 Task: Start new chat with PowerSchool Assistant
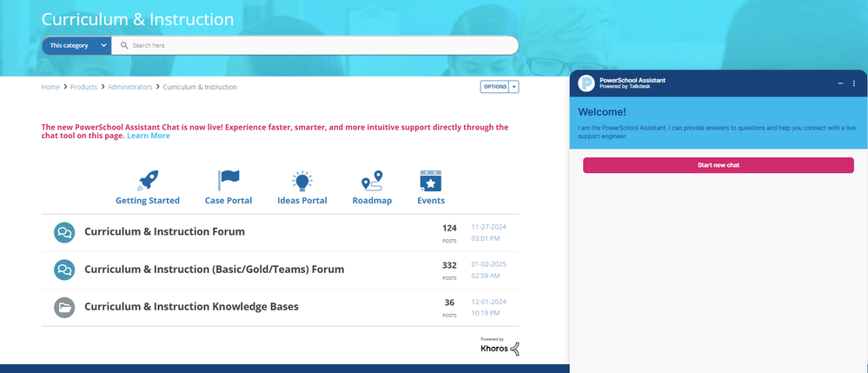pos(718,165)
